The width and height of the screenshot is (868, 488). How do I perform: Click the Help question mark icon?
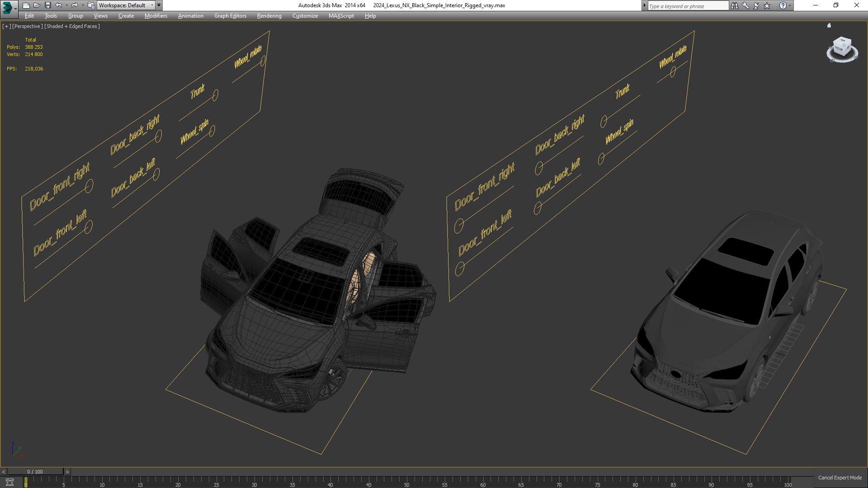pyautogui.click(x=783, y=5)
